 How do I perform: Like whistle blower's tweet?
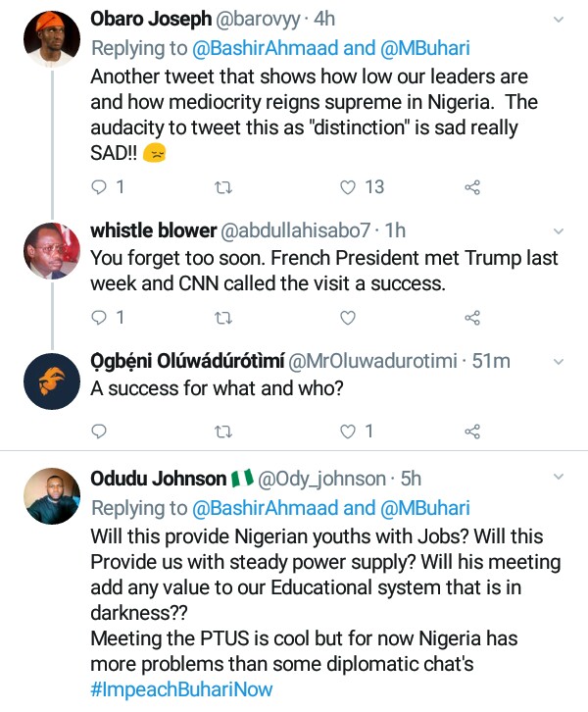tap(347, 318)
